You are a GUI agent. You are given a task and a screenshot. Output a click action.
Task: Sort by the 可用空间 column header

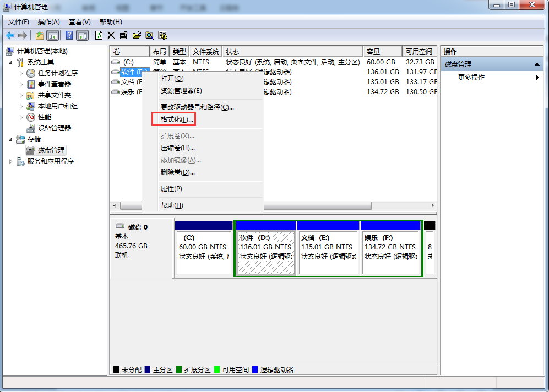coord(420,51)
